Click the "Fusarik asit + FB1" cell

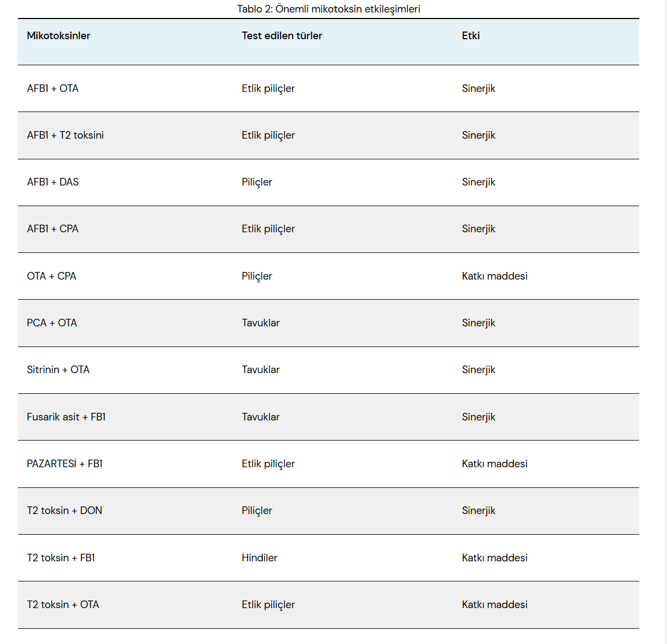coord(66,417)
